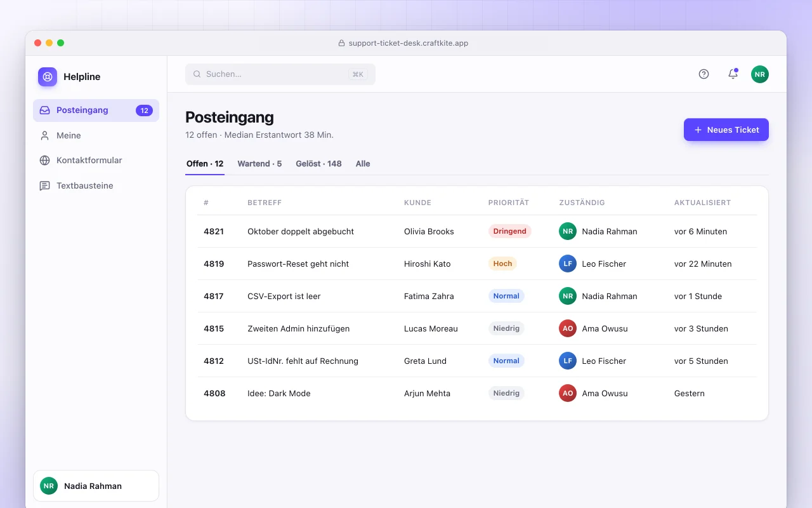Open ticket "USt-IdNr. fehlt auf Rechnung"
The image size is (812, 508).
303,361
